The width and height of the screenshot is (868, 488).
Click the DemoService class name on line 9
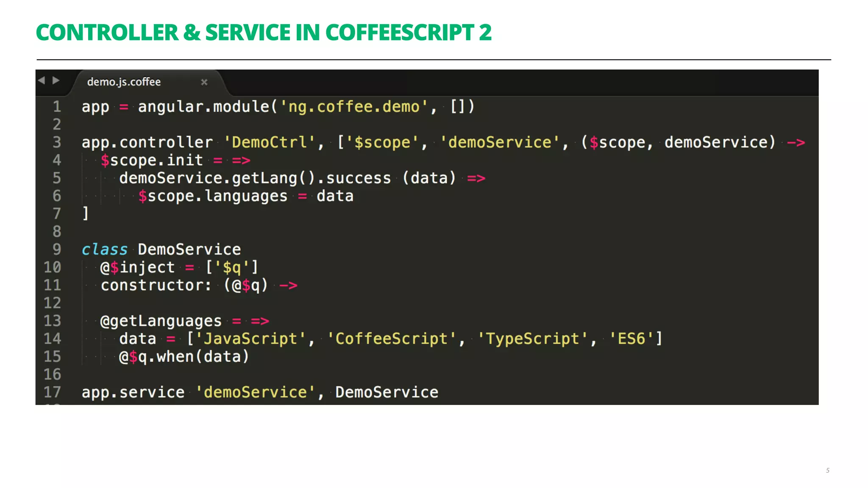[189, 250]
